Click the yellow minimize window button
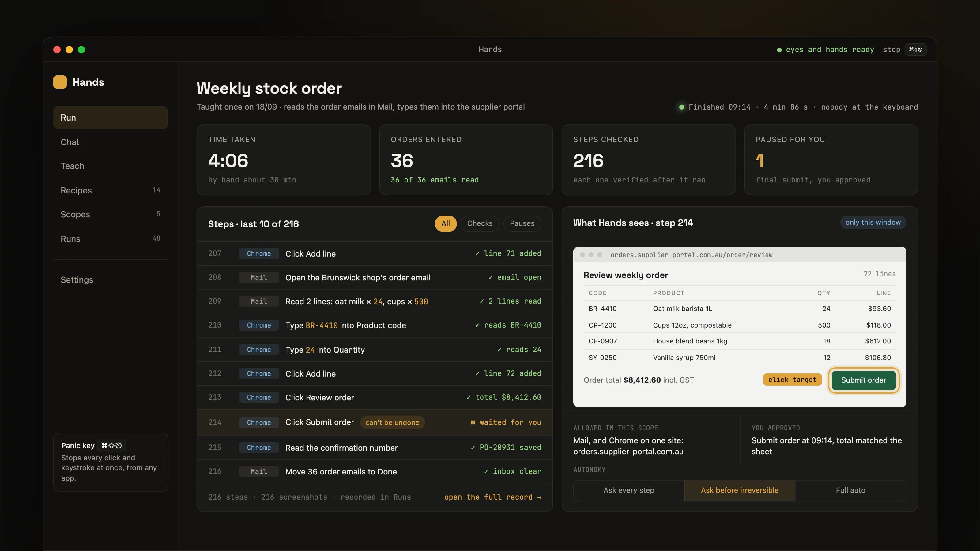Image resolution: width=980 pixels, height=551 pixels. point(69,49)
